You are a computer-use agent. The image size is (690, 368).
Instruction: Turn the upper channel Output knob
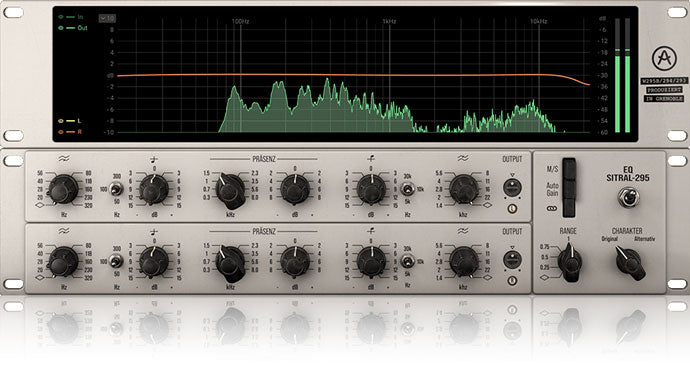coord(512,188)
